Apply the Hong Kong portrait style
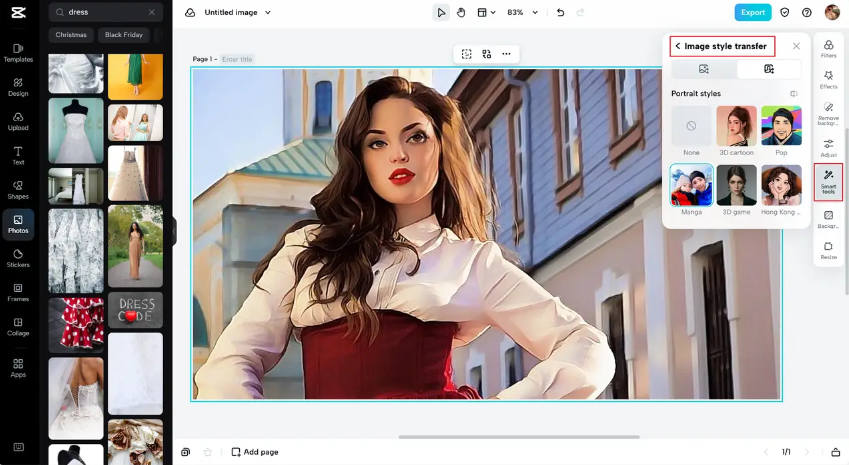The image size is (849, 465). [781, 185]
